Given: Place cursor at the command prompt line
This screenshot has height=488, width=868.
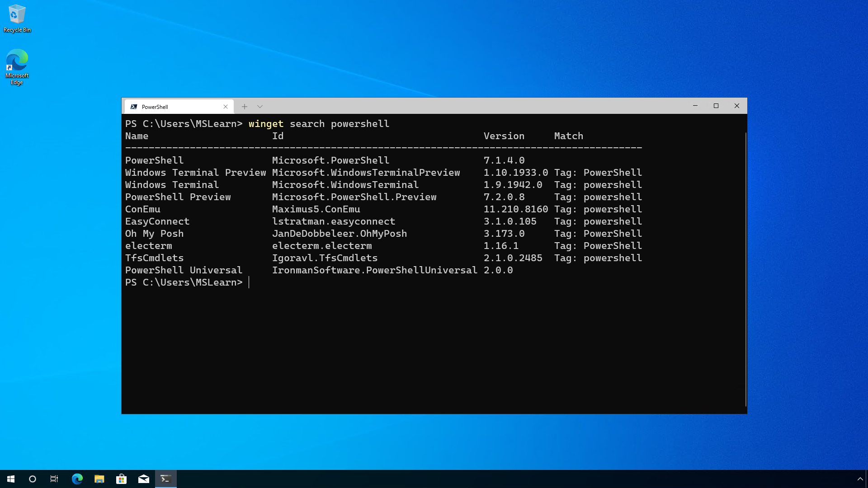Looking at the screenshot, I should pos(250,282).
